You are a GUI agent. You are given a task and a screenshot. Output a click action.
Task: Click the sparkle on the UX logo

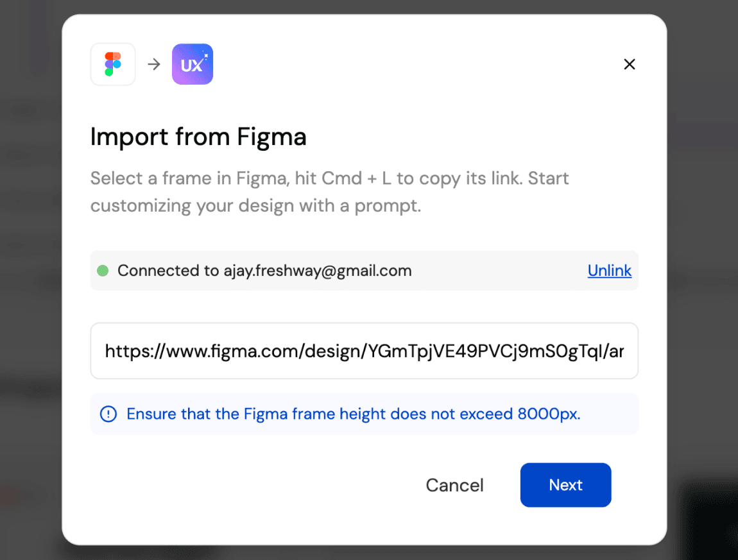click(x=205, y=55)
